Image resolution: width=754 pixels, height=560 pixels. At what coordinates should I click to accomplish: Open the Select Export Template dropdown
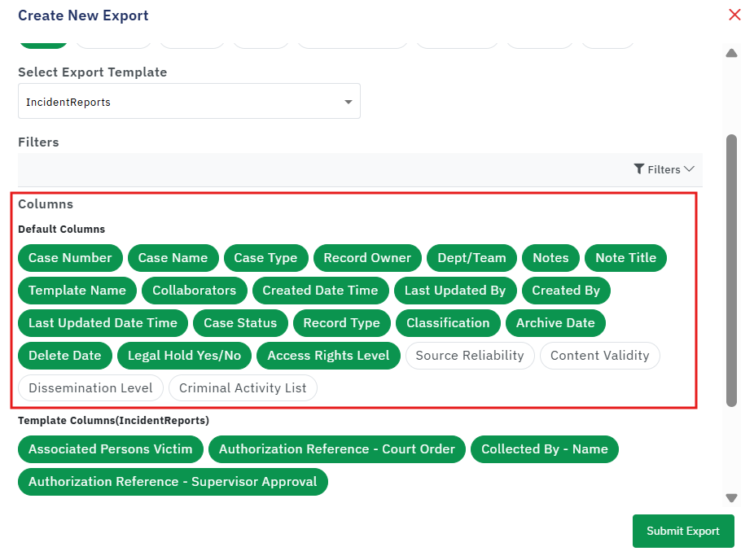click(x=189, y=101)
